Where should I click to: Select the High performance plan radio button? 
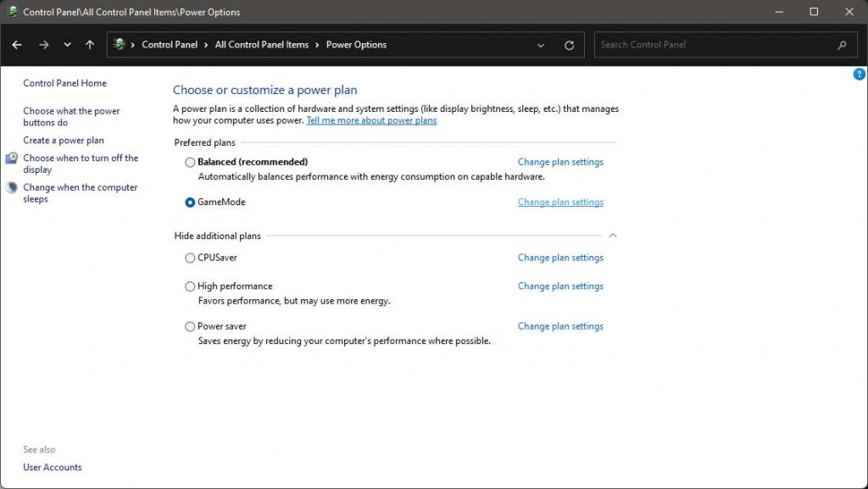190,286
